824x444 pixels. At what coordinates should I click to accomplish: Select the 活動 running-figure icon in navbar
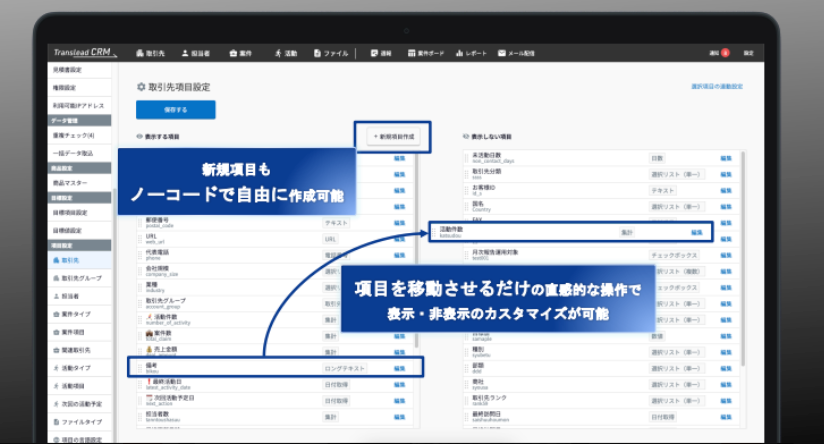pos(278,53)
